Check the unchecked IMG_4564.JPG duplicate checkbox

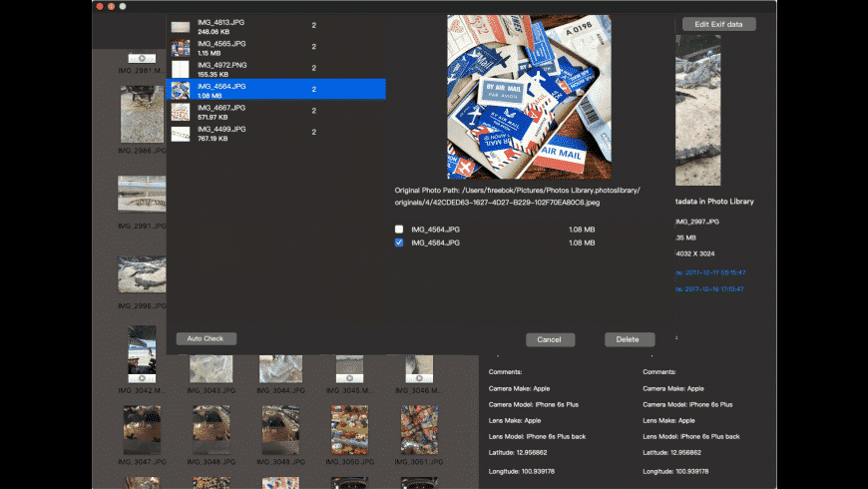398,229
